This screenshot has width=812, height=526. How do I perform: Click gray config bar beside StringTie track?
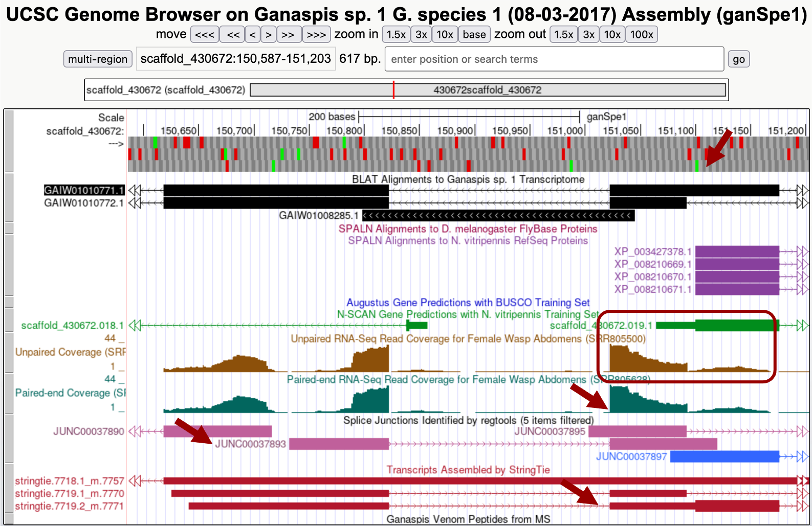(x=9, y=489)
